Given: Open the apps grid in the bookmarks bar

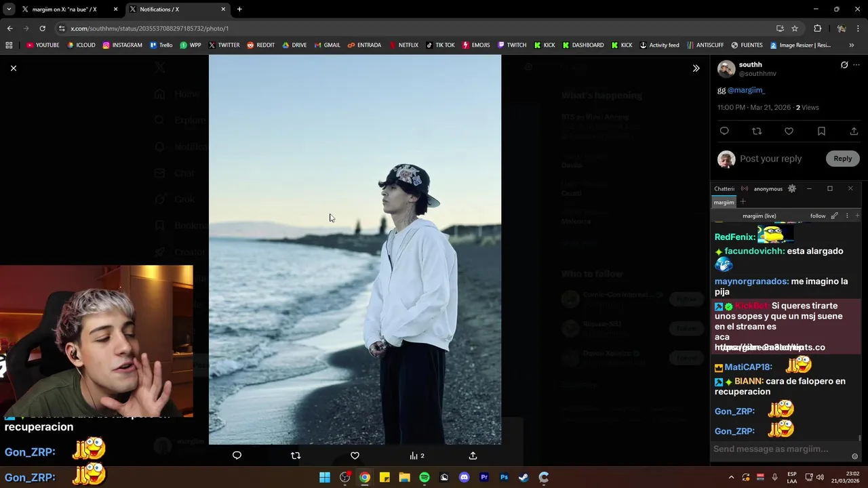Looking at the screenshot, I should pyautogui.click(x=9, y=45).
